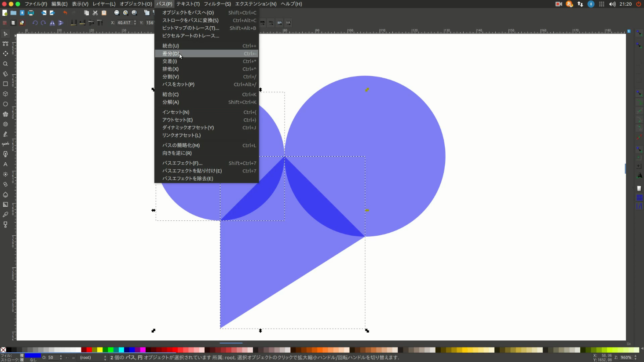Open the layer selector (root) dropdown
The height and width of the screenshot is (362, 644).
(93, 358)
